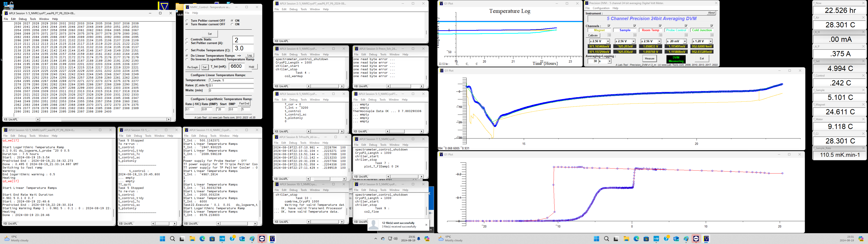Click the APLX Session 11 title bar icon
This screenshot has height=244, width=868.
point(186,130)
